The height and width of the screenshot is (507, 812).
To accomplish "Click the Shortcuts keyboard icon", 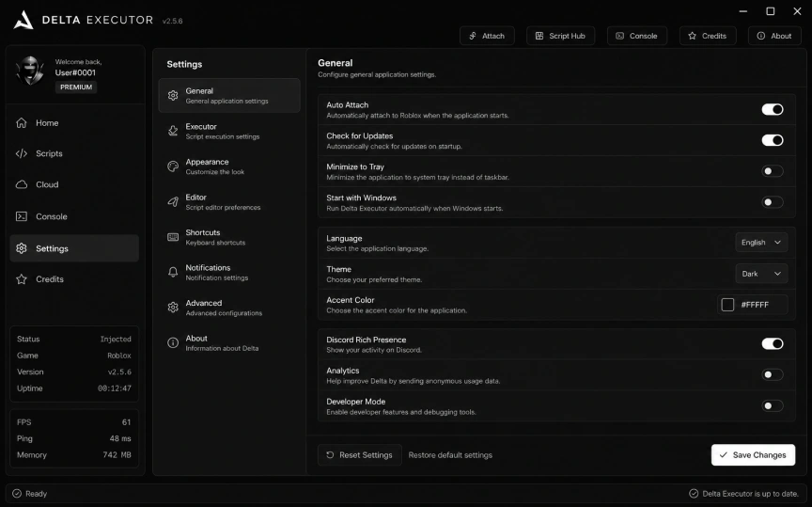I will 173,237.
